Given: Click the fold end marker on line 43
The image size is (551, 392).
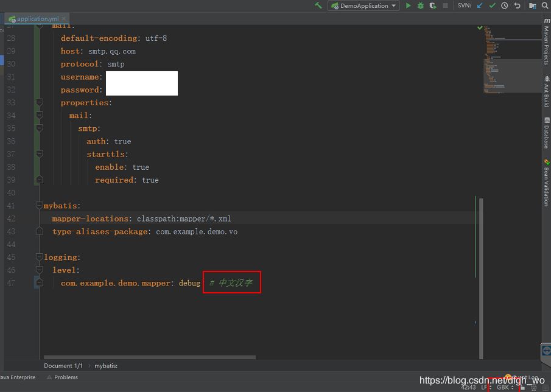Looking at the screenshot, I should 40,231.
